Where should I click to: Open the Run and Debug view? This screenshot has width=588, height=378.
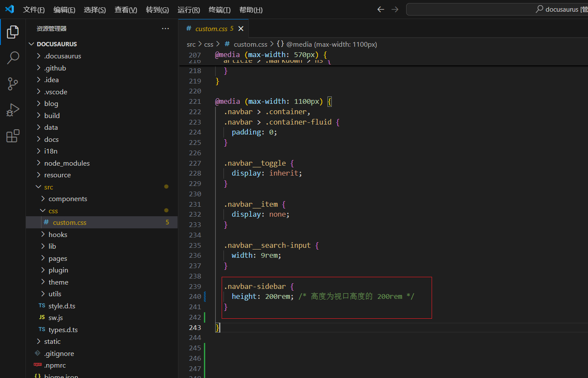(x=13, y=110)
